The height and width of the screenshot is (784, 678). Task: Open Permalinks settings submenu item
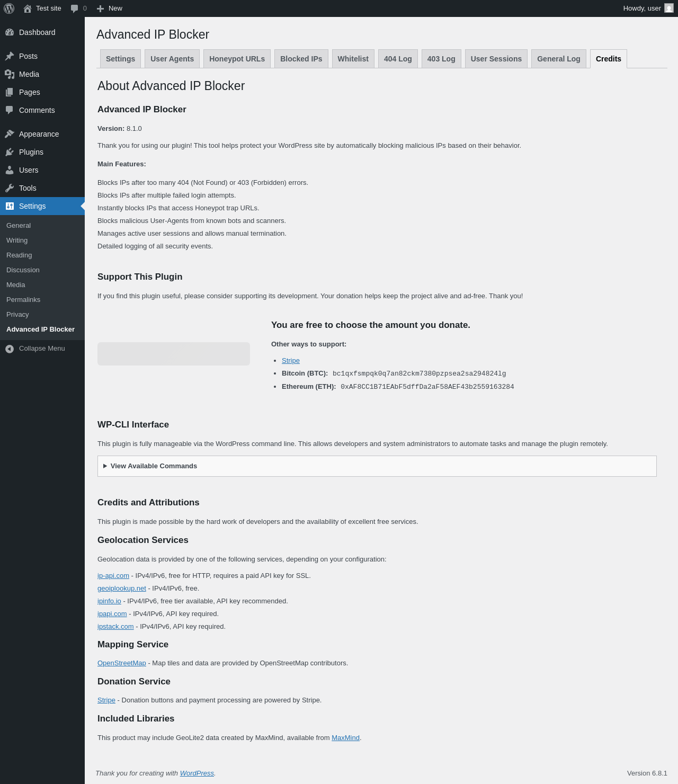point(23,300)
